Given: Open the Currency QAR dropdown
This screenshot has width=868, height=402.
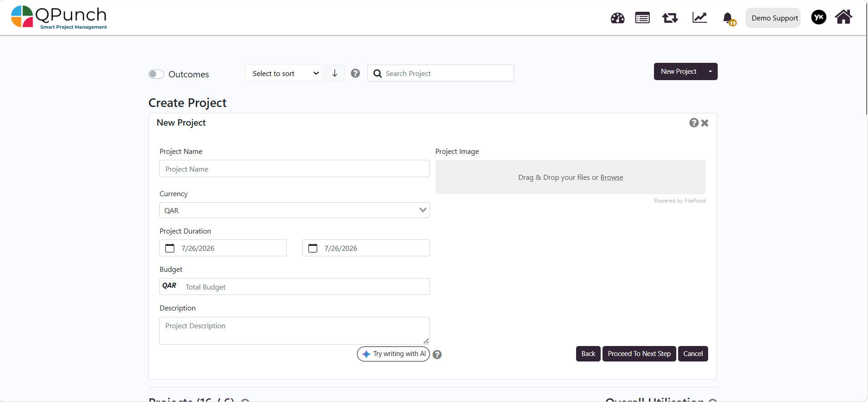Looking at the screenshot, I should pos(295,210).
